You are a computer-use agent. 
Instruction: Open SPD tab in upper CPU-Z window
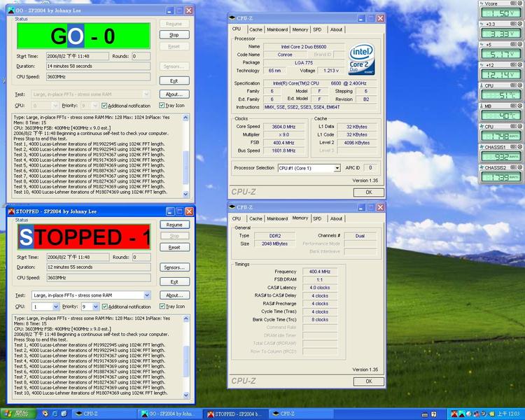[317, 29]
